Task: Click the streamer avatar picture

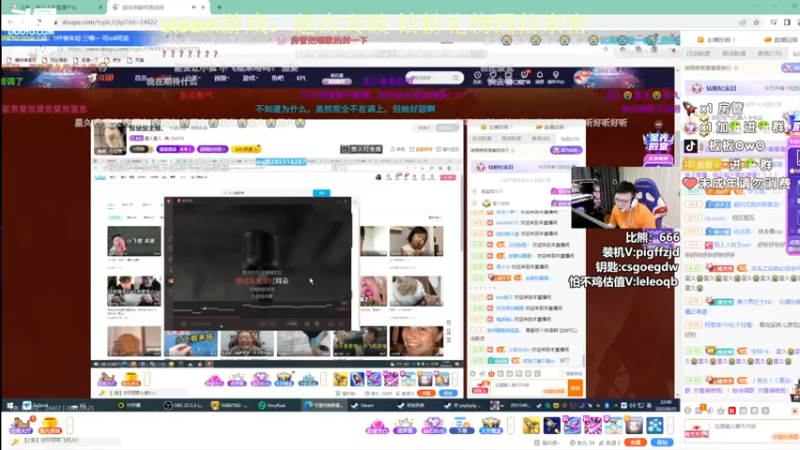Action: (x=110, y=138)
